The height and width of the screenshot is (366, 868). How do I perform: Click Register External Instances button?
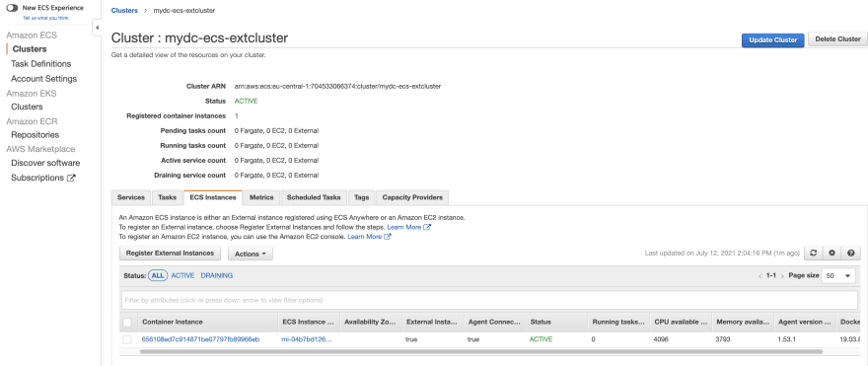pos(170,254)
